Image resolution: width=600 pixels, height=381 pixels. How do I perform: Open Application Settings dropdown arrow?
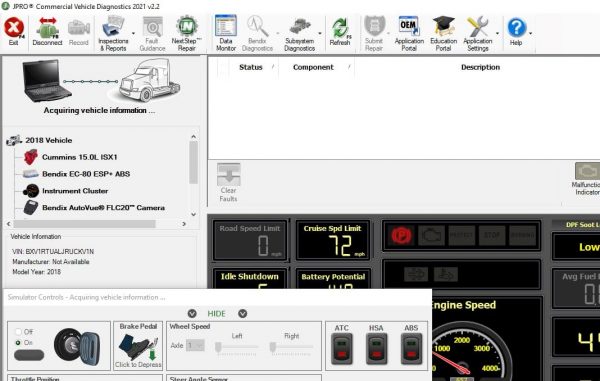[497, 34]
